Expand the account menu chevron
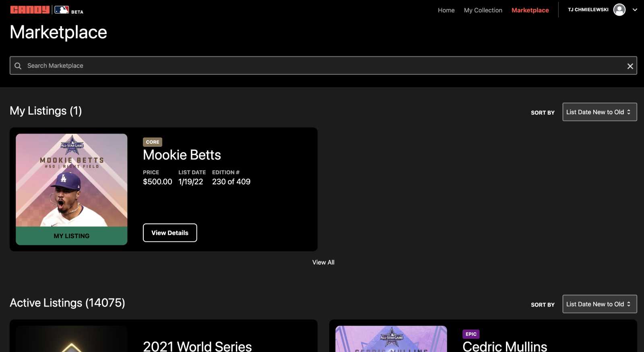This screenshot has height=352, width=644. click(x=635, y=10)
